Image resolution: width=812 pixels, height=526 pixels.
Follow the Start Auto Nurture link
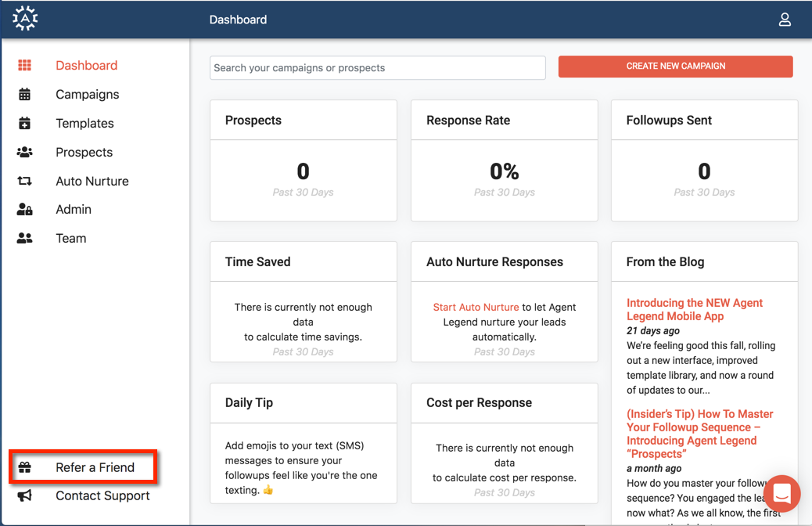point(476,308)
